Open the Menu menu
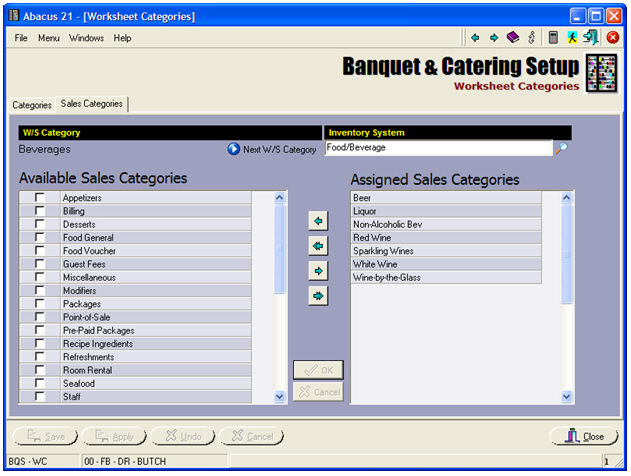Screen dimensions: 631x476 [49, 38]
